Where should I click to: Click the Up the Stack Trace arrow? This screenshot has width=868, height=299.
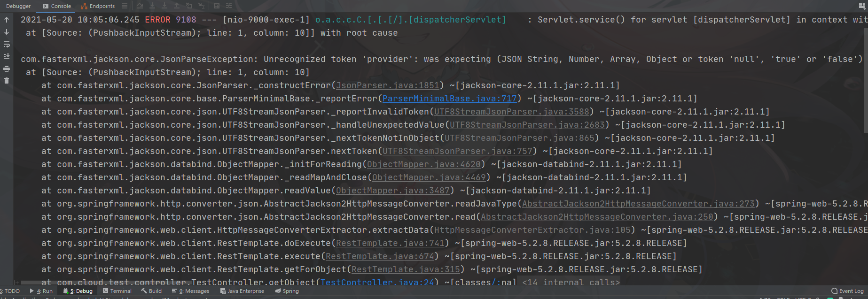click(x=7, y=20)
